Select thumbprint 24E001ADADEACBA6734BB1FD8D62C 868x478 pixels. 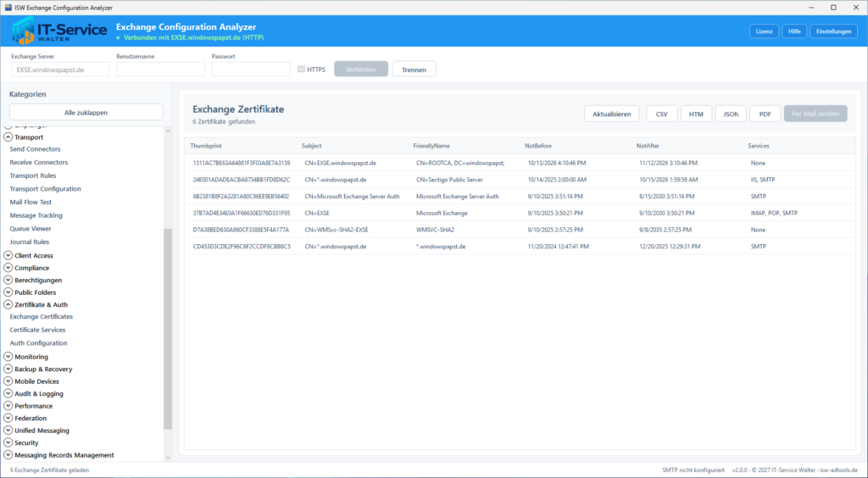point(242,180)
